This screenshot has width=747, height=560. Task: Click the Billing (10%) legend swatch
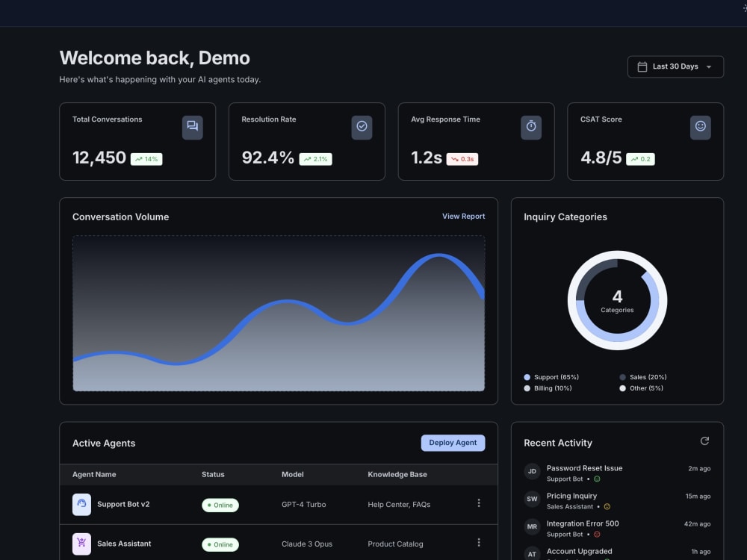pyautogui.click(x=527, y=388)
